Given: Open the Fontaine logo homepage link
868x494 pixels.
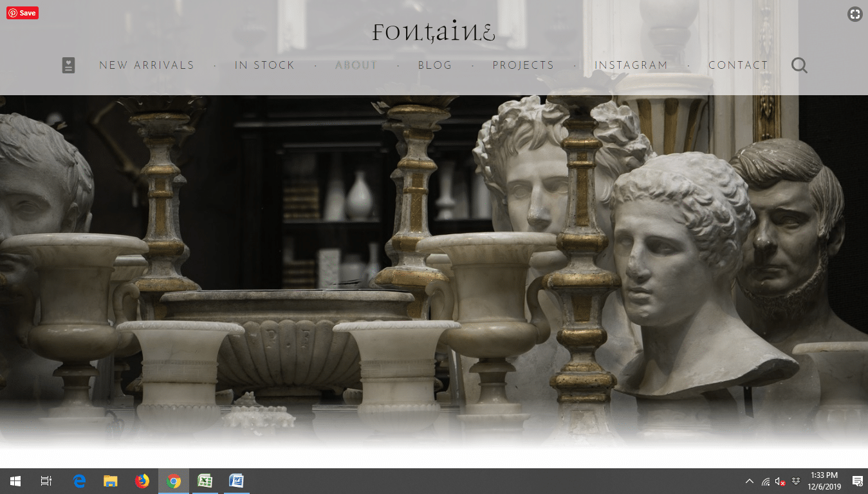Looking at the screenshot, I should tap(434, 32).
